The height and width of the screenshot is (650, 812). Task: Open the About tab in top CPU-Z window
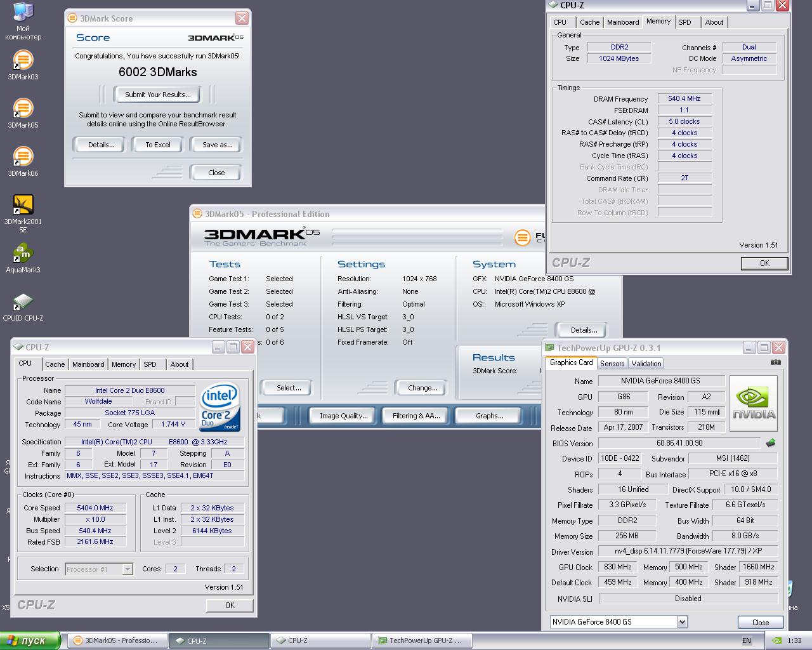pyautogui.click(x=714, y=22)
